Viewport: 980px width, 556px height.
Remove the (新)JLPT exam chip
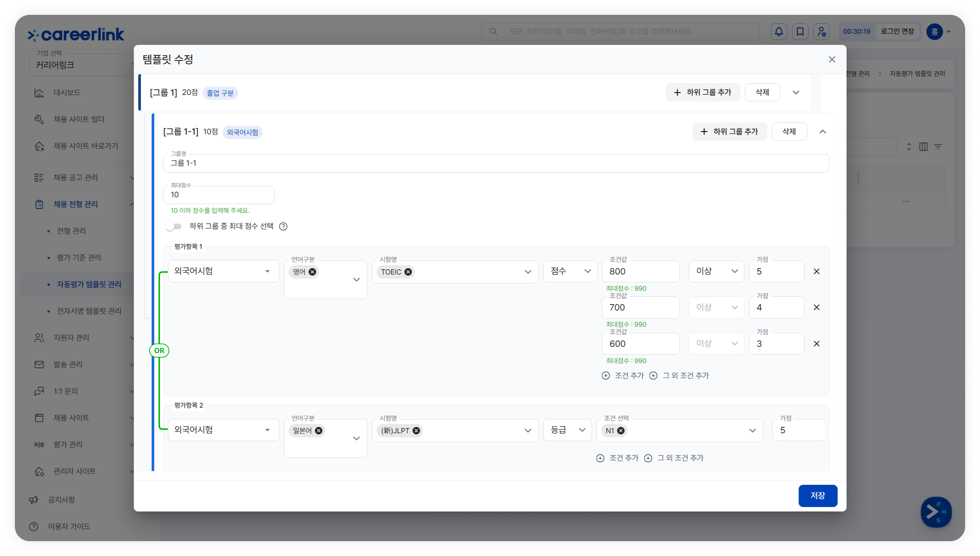pyautogui.click(x=416, y=431)
